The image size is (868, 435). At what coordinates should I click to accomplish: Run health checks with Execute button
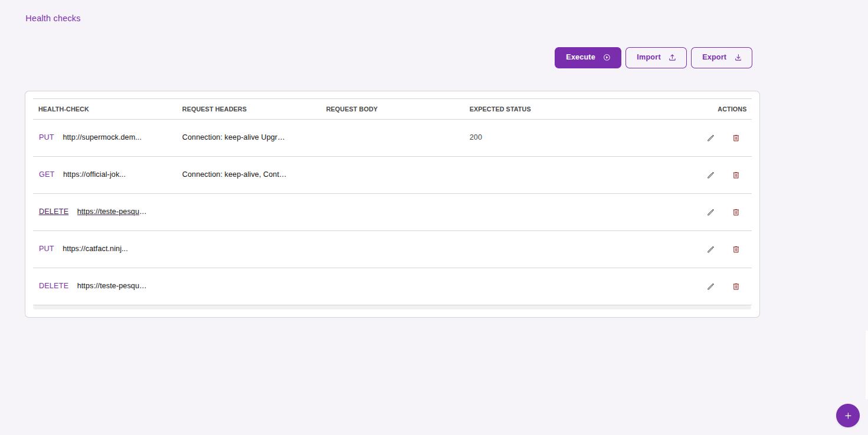click(587, 58)
